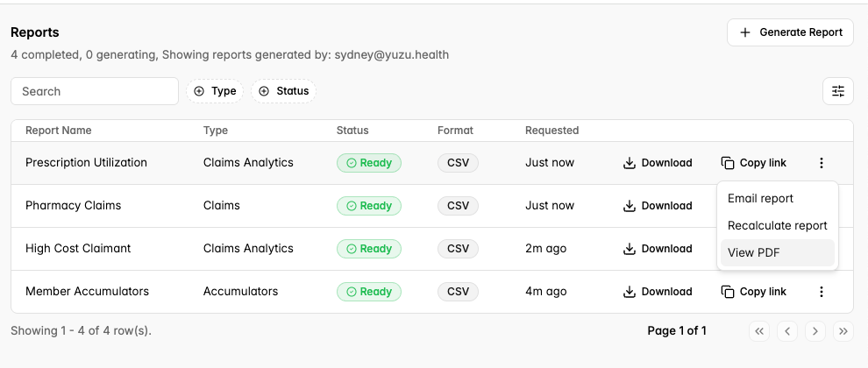Choose Recalculate report menu option
Screen dimensions: 868x368
coord(777,226)
